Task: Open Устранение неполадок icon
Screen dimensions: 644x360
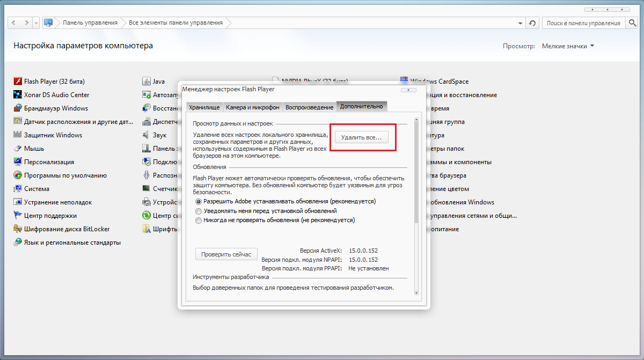Action: click(x=18, y=202)
